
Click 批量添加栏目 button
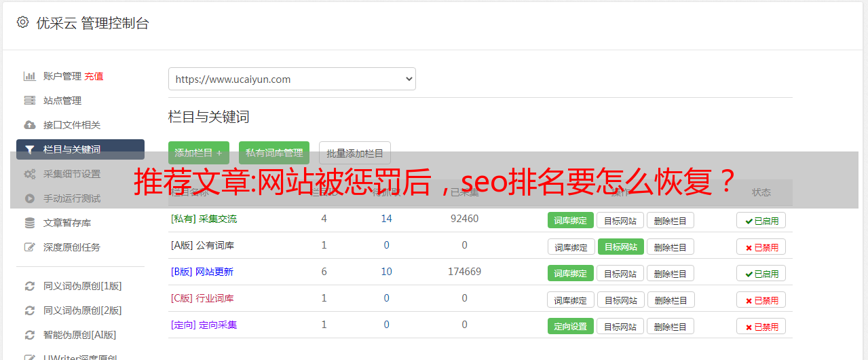355,154
